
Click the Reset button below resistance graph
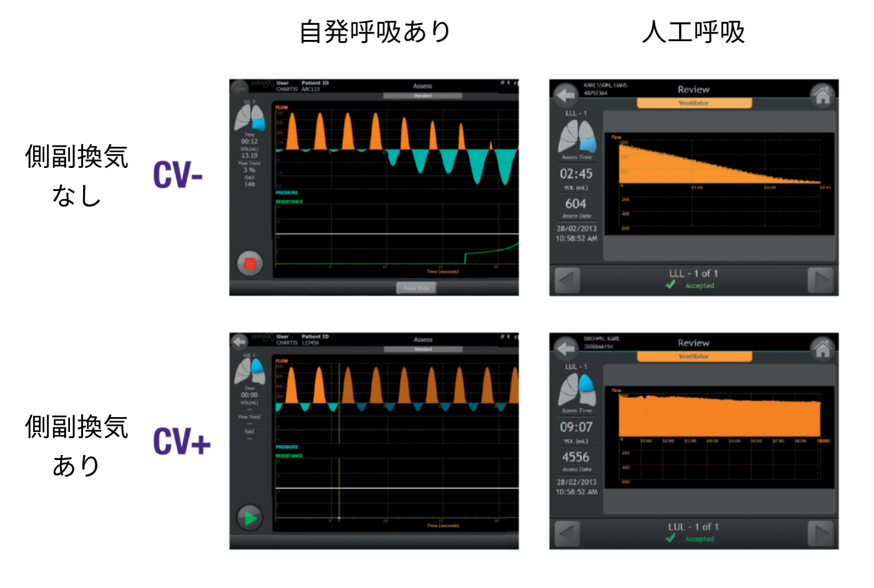(x=416, y=288)
